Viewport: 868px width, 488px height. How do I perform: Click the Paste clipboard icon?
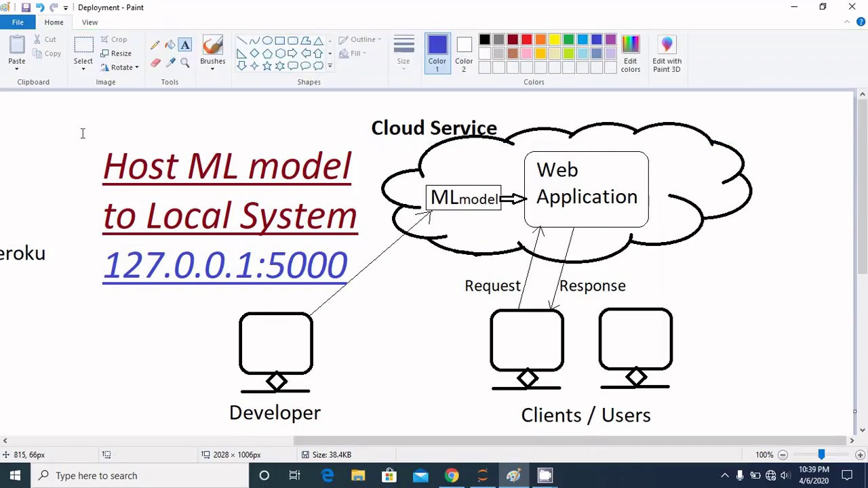pos(17,45)
